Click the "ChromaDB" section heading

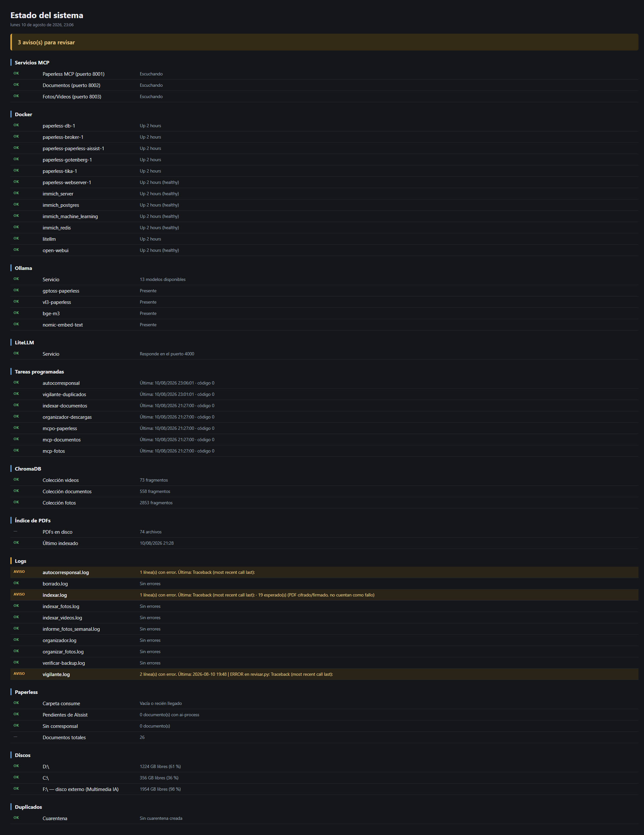(28, 469)
